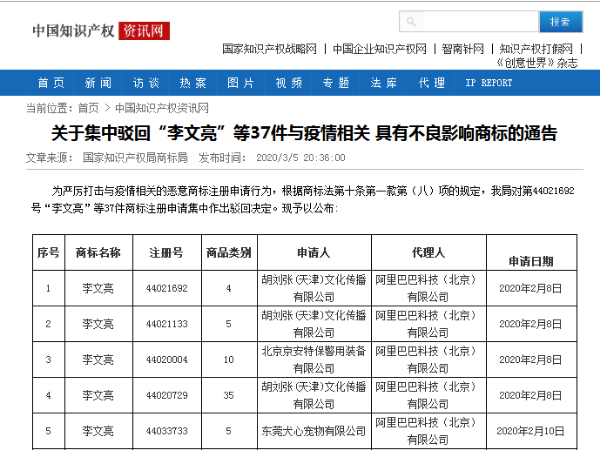Click the publish time 2020/3/5 20:36:00

[301, 158]
